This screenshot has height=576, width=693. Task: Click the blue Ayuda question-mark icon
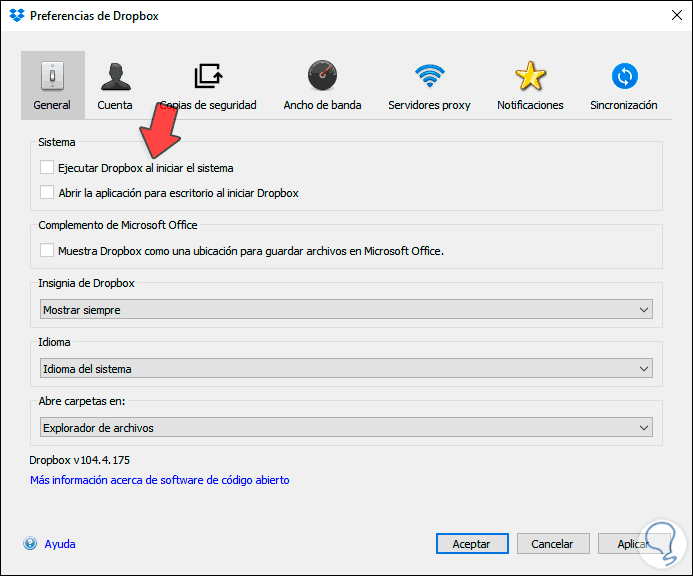[x=30, y=543]
